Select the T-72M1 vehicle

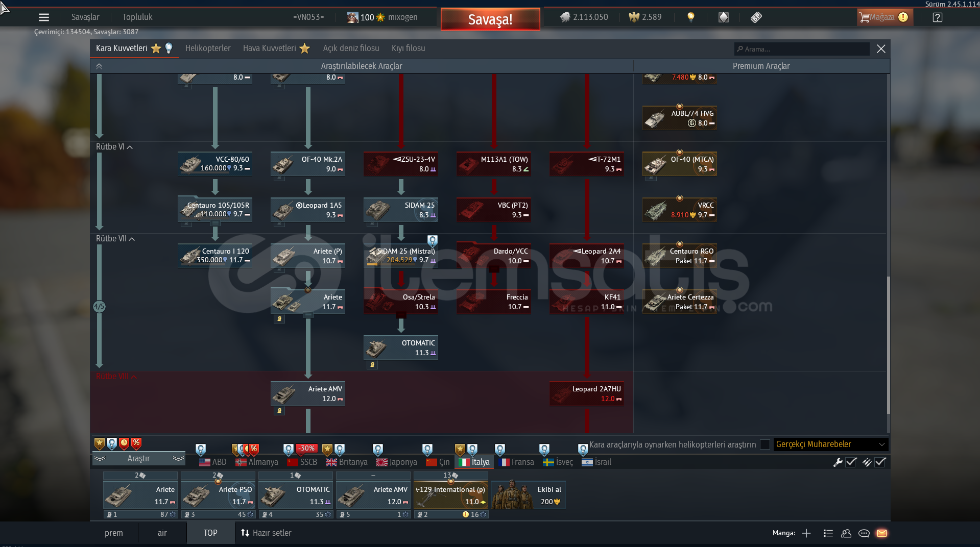pos(587,164)
